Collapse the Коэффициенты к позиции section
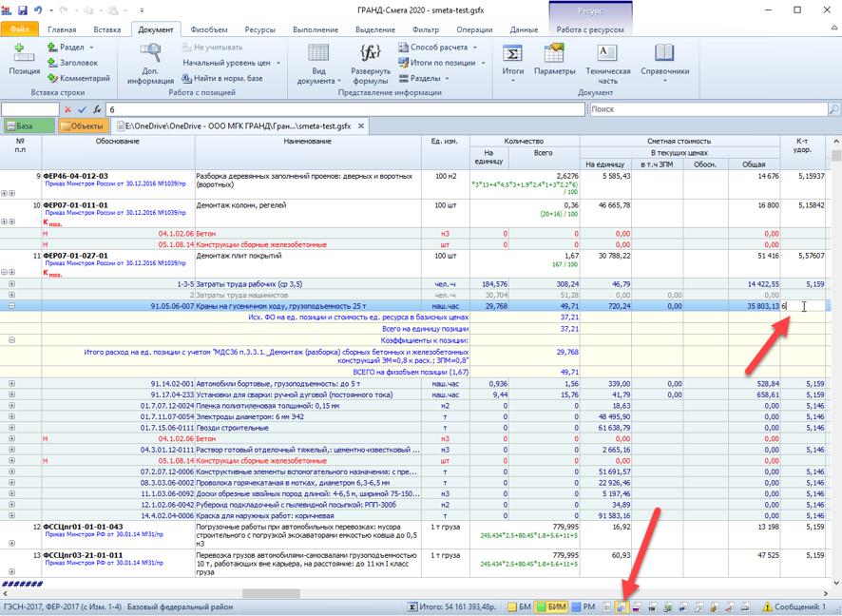Image resolution: width=842 pixels, height=616 pixels. coord(11,340)
